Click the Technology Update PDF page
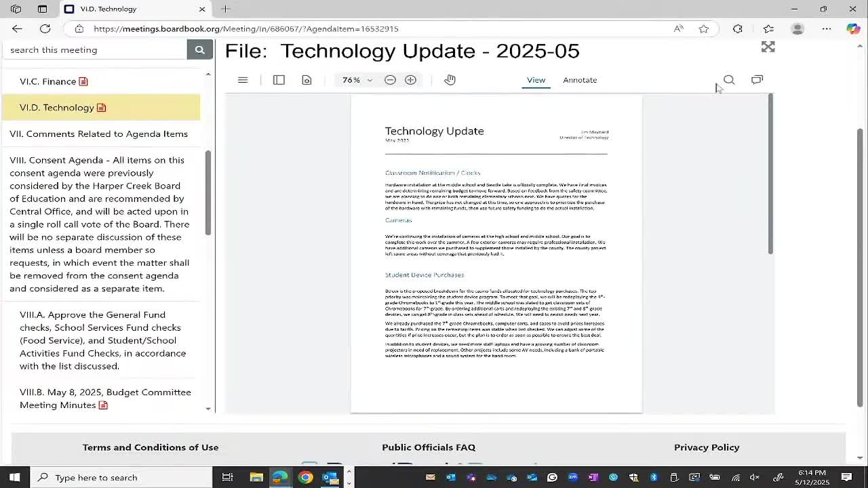Screen dimensions: 868x488 pyautogui.click(x=496, y=253)
